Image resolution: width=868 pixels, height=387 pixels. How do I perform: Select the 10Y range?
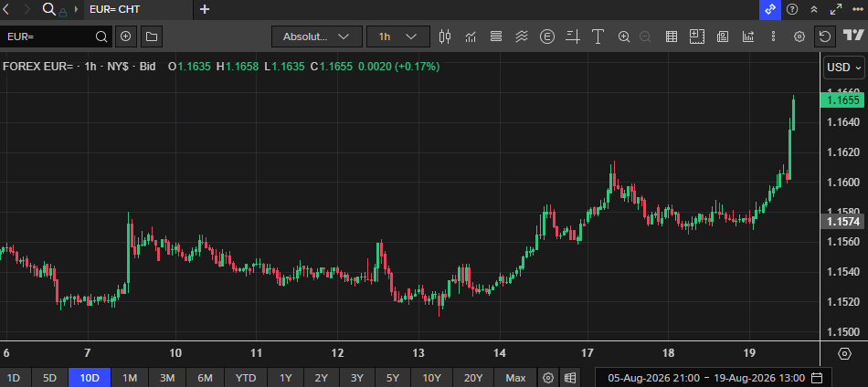coord(432,378)
